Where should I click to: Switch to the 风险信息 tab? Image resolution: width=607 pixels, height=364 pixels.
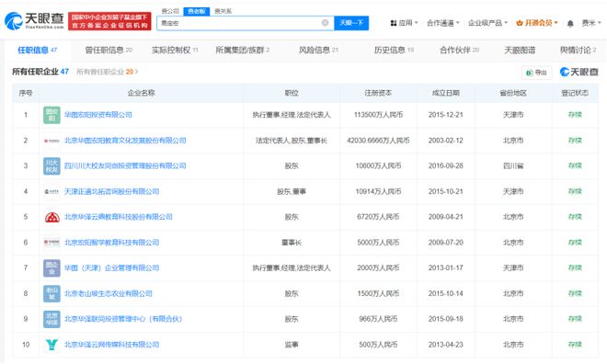(x=318, y=50)
